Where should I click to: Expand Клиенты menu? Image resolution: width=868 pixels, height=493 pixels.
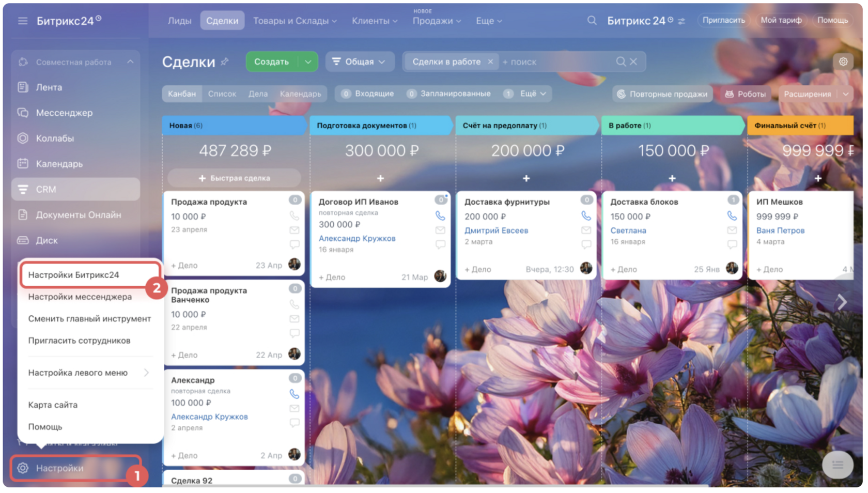pos(375,21)
